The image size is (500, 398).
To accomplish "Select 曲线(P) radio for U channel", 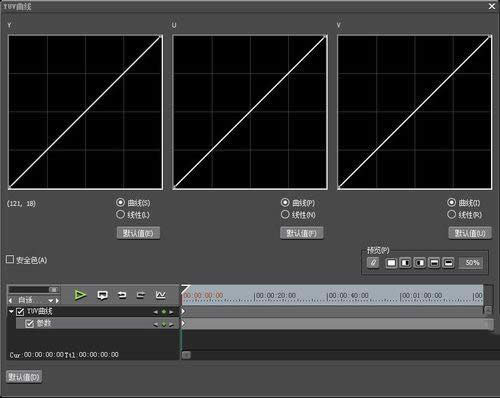I will click(285, 202).
